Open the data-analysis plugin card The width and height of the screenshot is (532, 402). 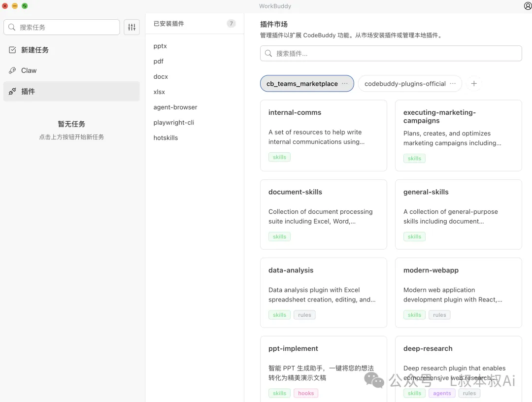[323, 293]
